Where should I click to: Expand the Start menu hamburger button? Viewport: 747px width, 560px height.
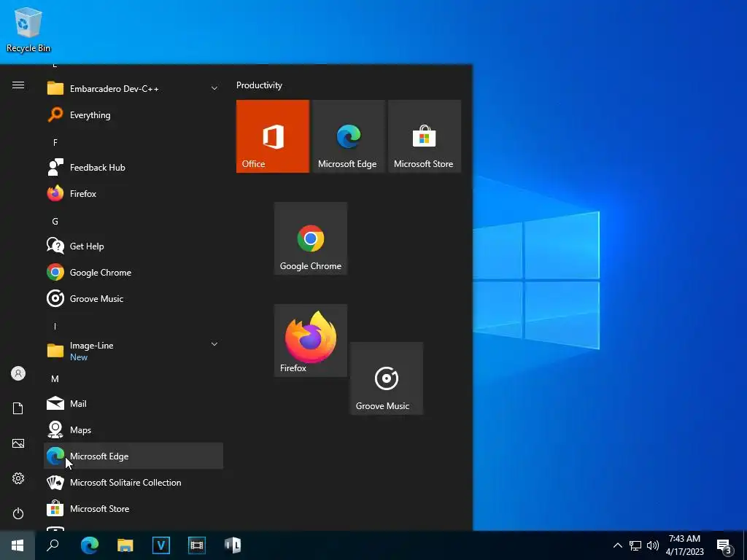18,85
